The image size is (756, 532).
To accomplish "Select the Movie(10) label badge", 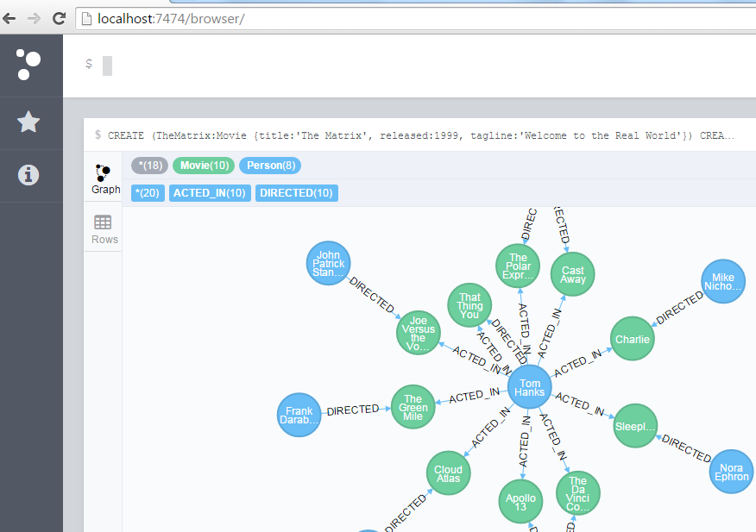I will [204, 166].
